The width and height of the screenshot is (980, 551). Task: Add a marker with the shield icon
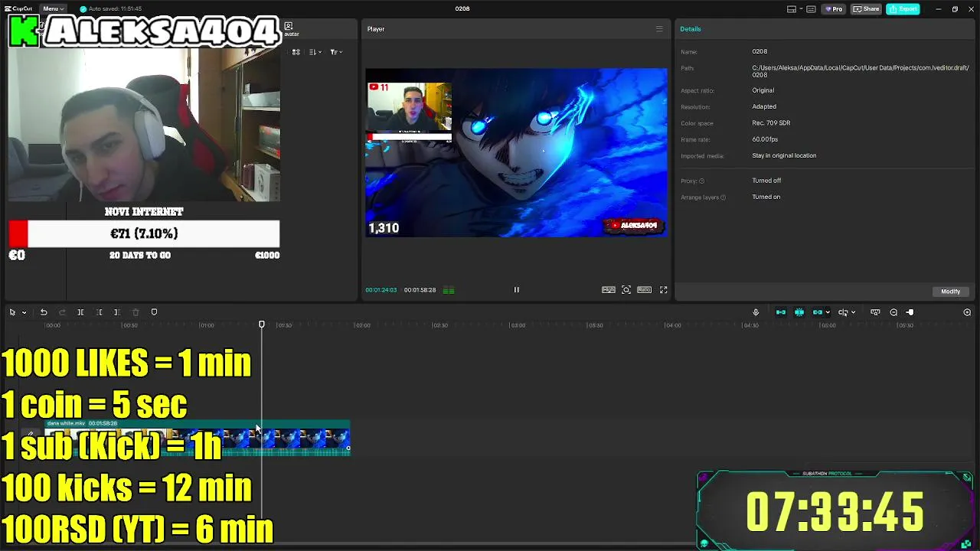[154, 312]
